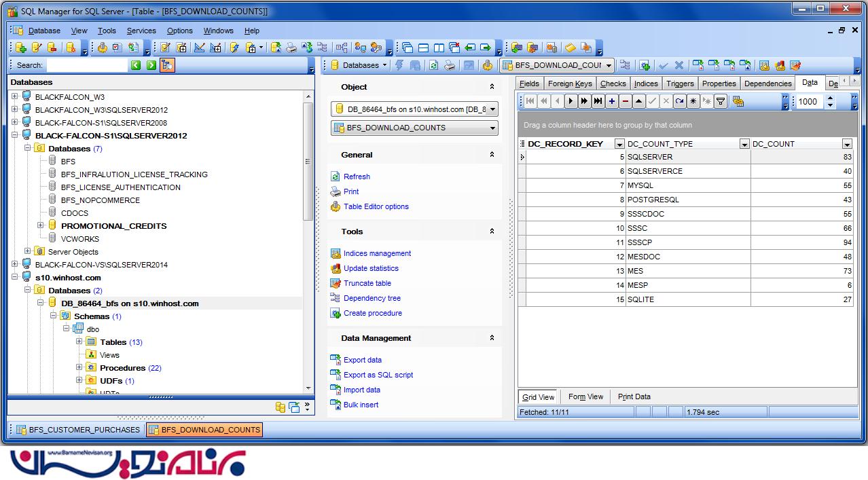Expand the Tables node in tree
Viewport: 868px width, 480px height.
point(79,342)
